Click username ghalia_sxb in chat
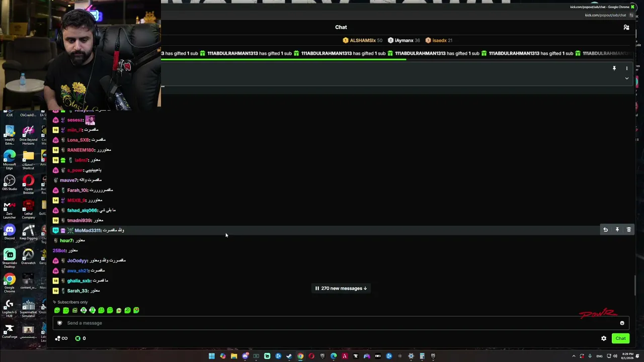Screen dimensions: 644x362 pos(79,281)
